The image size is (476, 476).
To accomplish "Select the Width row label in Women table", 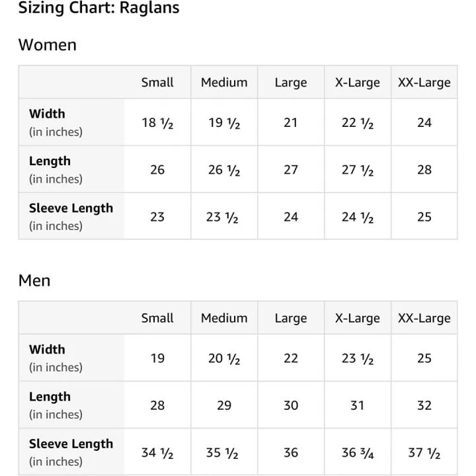I will pos(47,114).
